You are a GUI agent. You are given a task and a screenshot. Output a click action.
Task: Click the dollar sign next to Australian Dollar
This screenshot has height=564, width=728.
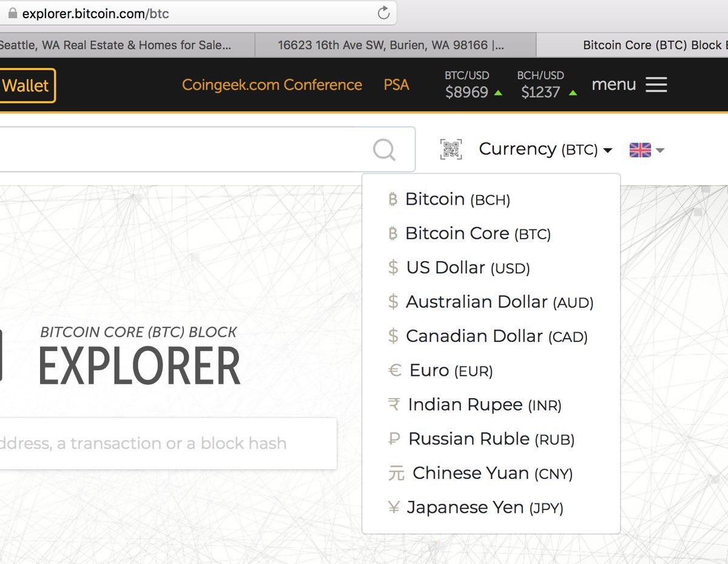tap(393, 302)
